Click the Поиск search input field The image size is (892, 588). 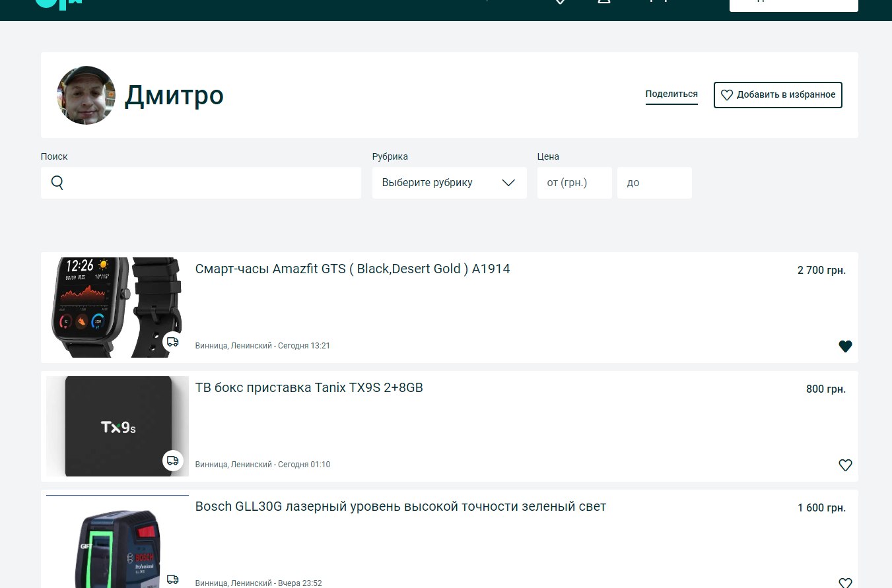point(201,183)
